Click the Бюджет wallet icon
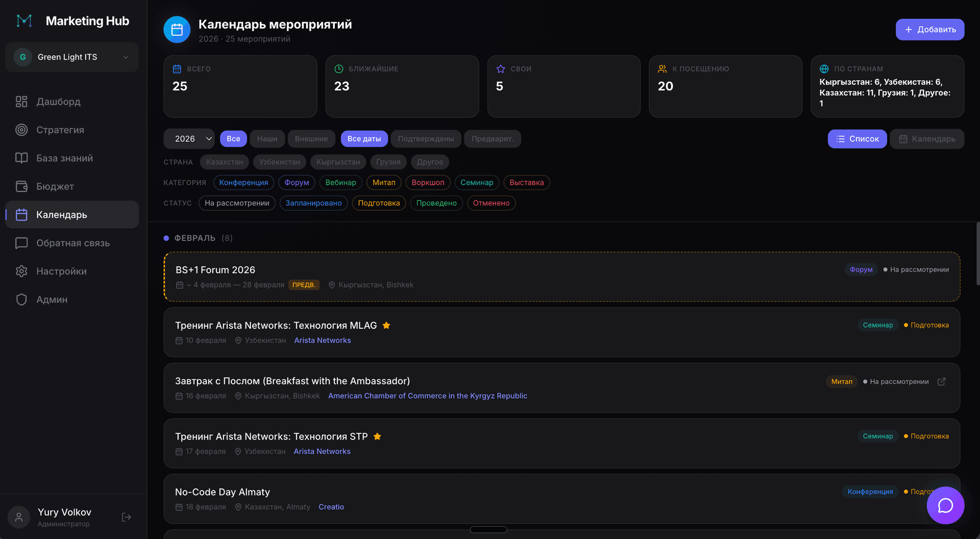The image size is (980, 539). click(21, 186)
